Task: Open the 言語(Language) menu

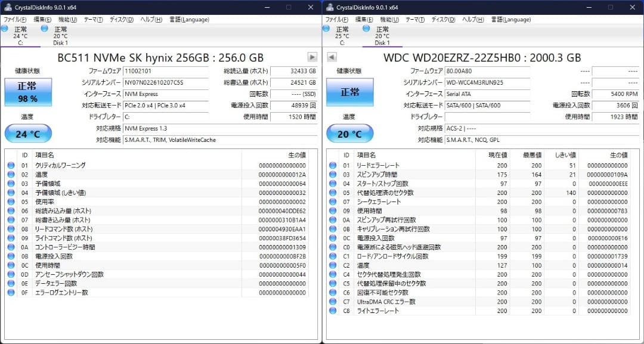Action: point(190,19)
